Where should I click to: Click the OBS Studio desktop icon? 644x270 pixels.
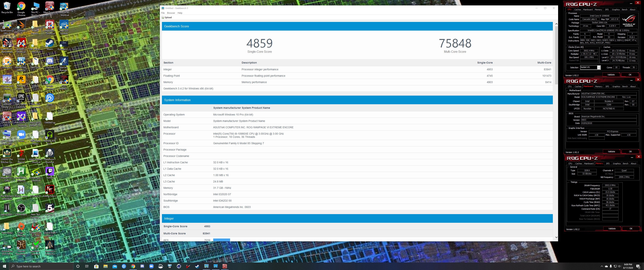coord(21,209)
